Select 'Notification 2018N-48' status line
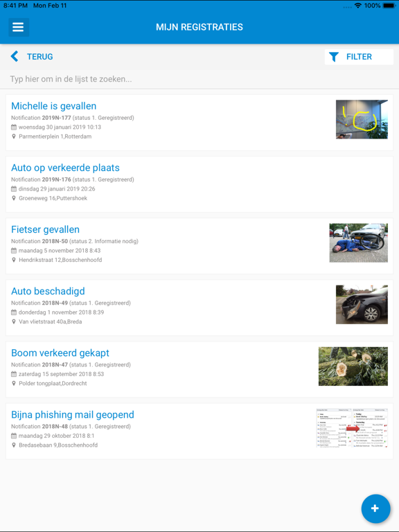 [71, 427]
